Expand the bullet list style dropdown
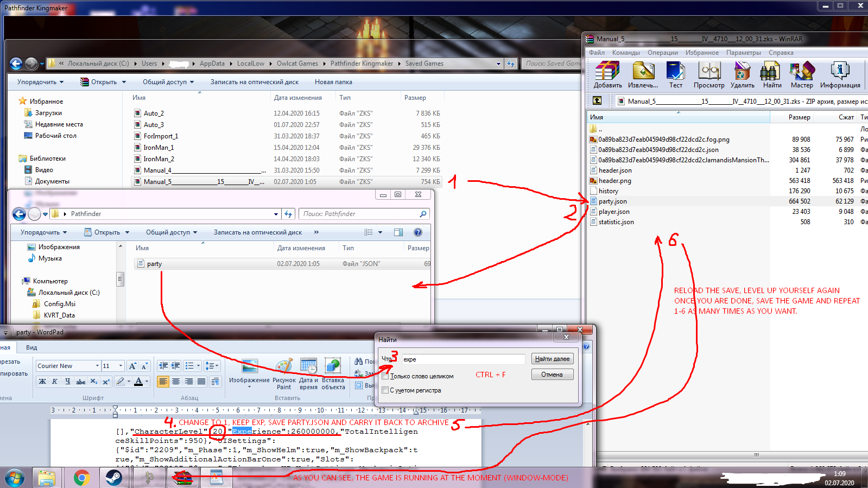The image size is (868, 488). pyautogui.click(x=199, y=366)
